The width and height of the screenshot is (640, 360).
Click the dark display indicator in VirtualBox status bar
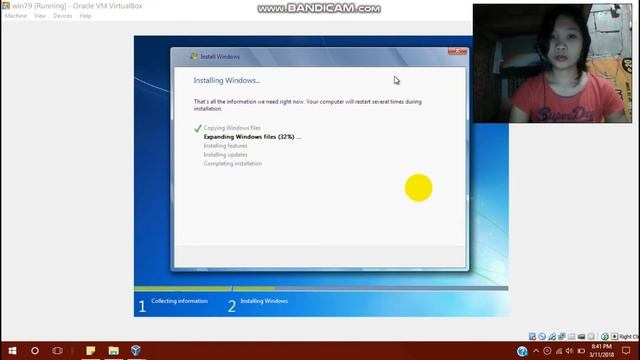pos(581,336)
